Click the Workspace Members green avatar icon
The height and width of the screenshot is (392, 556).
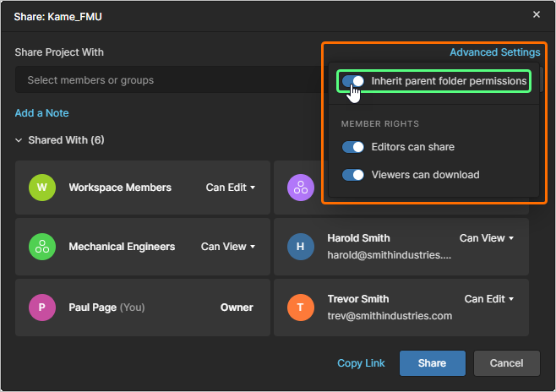pos(41,188)
